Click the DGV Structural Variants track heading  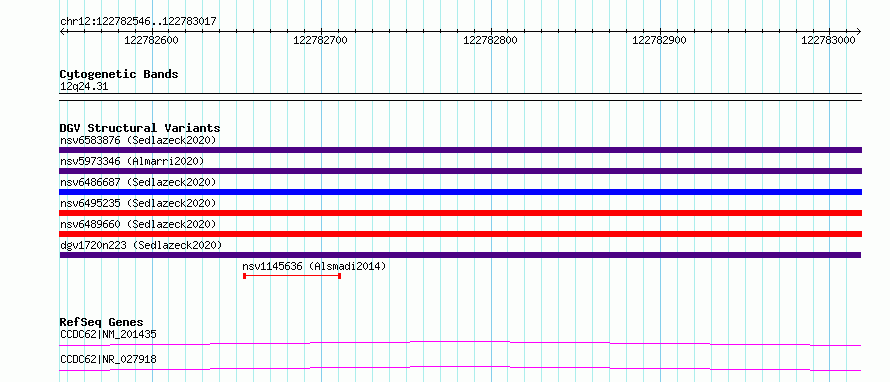tap(140, 128)
